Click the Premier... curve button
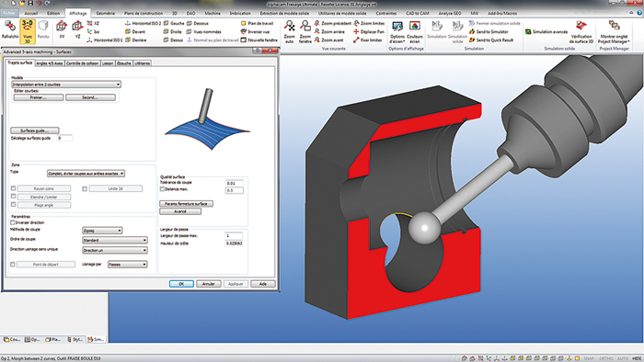The height and width of the screenshot is (362, 644). point(39,97)
